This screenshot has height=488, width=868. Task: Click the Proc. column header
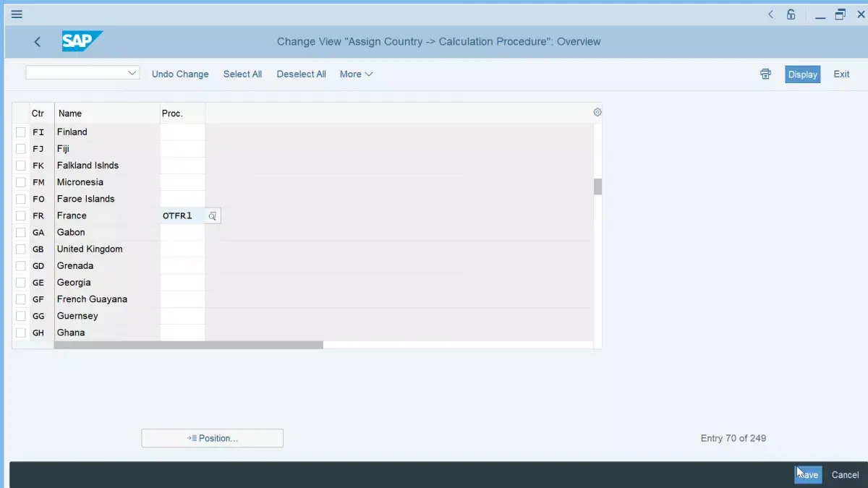pyautogui.click(x=182, y=114)
